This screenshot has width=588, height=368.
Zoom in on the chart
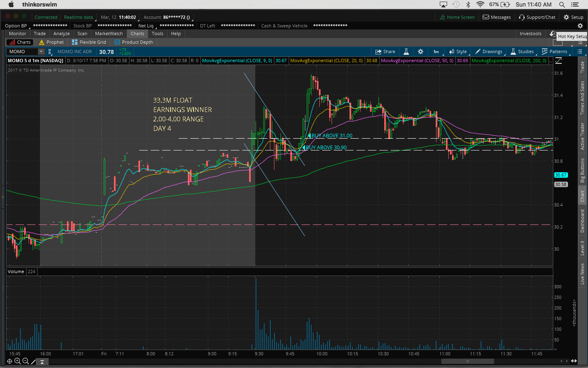[x=18, y=361]
